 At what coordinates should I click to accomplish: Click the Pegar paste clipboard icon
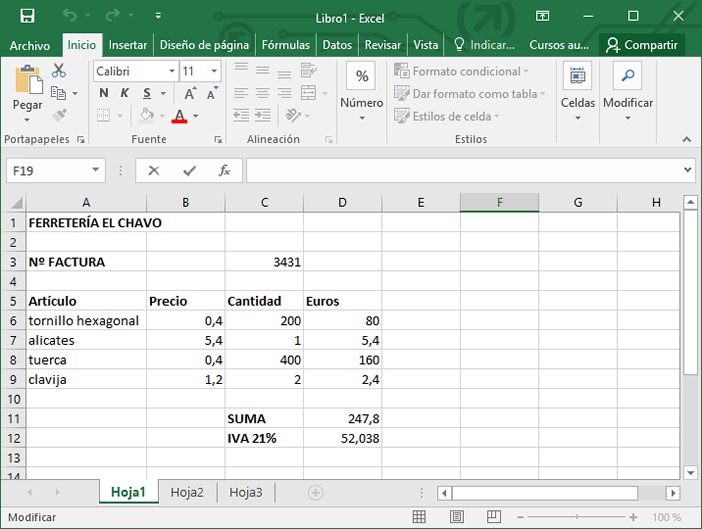pos(29,80)
